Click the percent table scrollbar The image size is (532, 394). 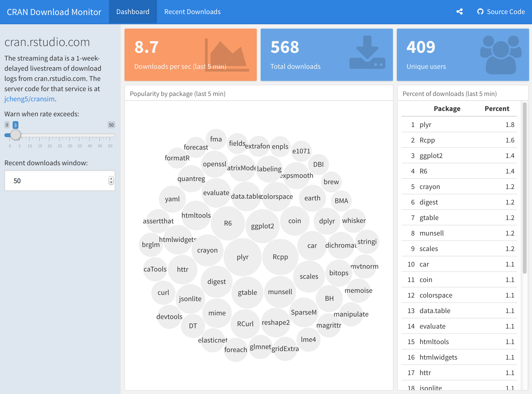point(524,188)
